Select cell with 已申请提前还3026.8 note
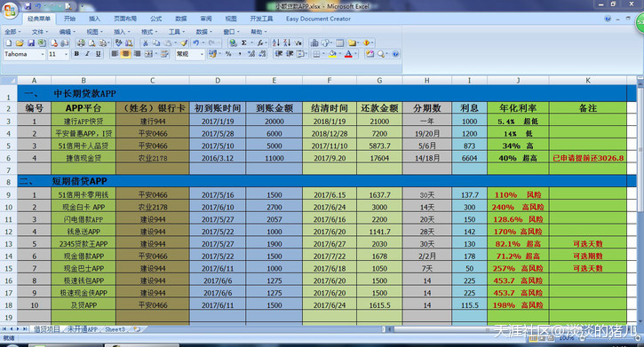The image size is (644, 347). (x=588, y=158)
